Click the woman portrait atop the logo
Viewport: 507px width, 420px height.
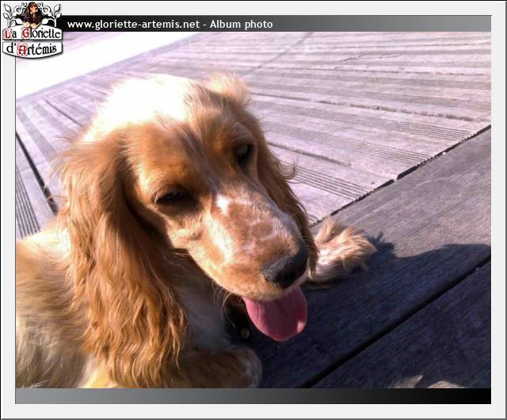pos(32,13)
